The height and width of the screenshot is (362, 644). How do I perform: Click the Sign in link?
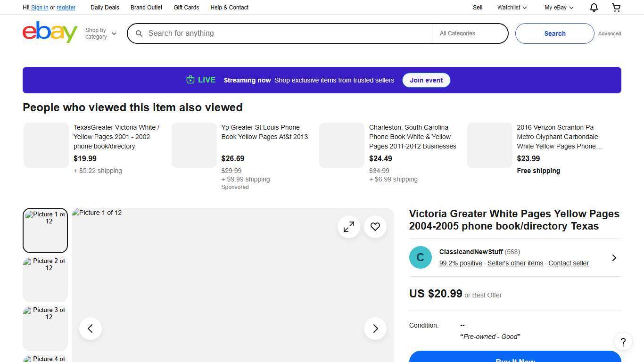point(40,8)
